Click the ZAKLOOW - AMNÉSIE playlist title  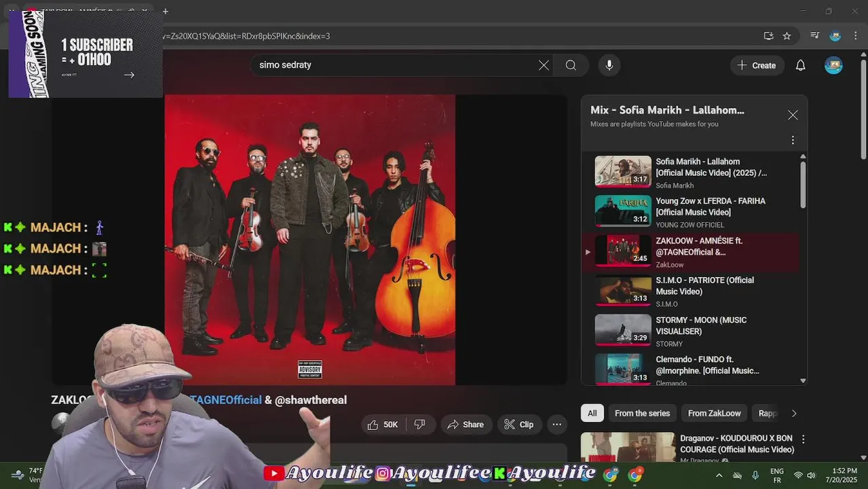[x=699, y=247]
